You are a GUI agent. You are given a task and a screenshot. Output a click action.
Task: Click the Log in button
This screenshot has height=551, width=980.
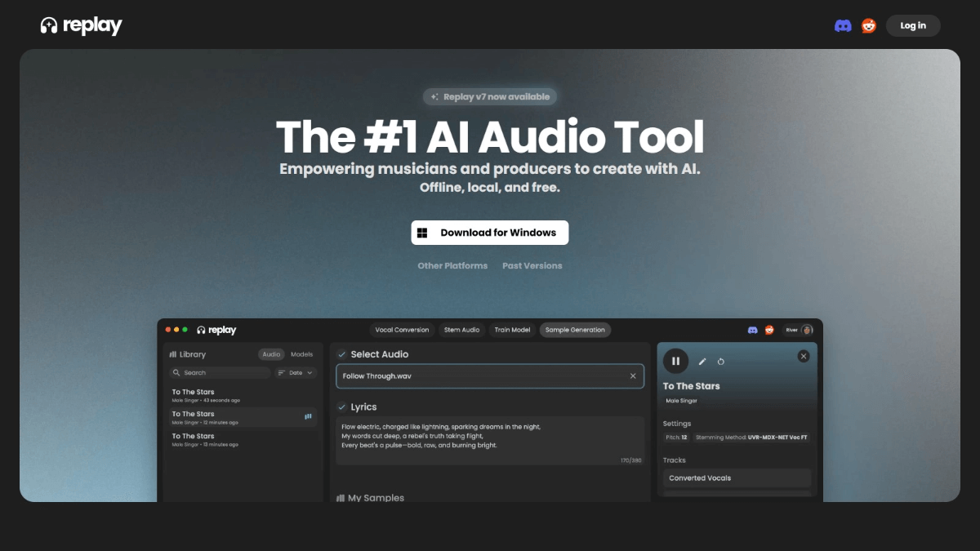[913, 26]
